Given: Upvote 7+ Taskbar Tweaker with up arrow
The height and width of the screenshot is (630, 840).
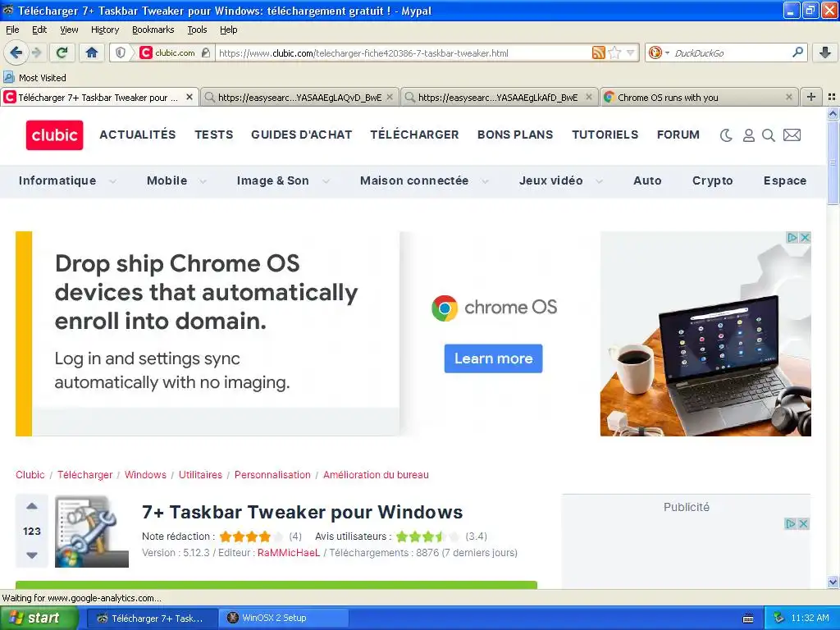Looking at the screenshot, I should pyautogui.click(x=32, y=505).
